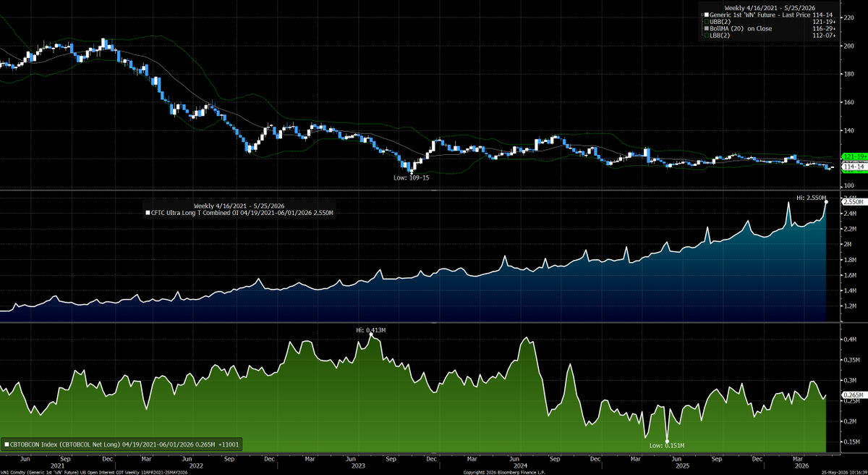
Task: Select the BollMA (20) on Close entry
Action: [740, 29]
